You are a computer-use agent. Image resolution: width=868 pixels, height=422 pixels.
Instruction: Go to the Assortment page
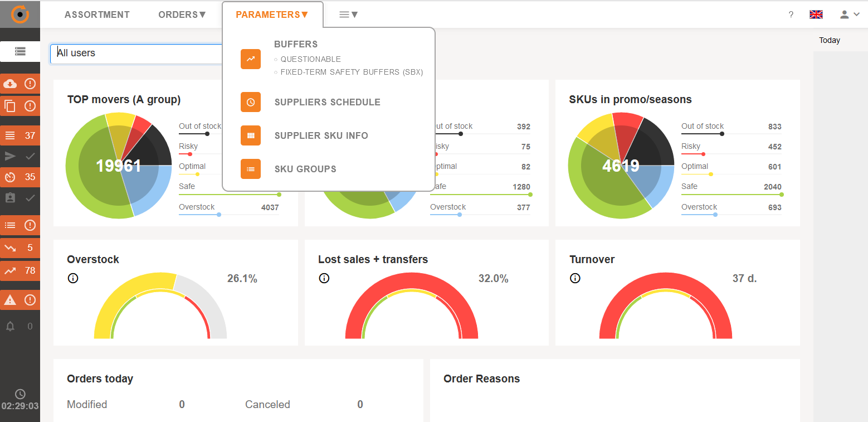point(97,15)
